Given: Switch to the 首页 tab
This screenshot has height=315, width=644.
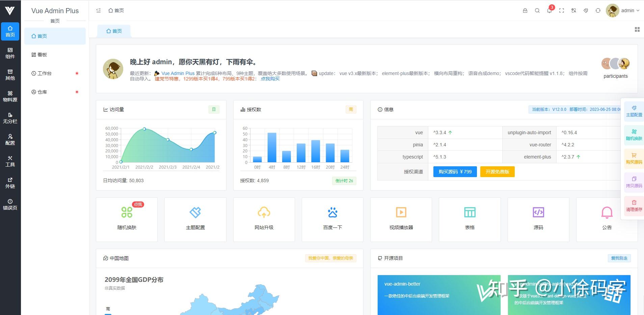Looking at the screenshot, I should pos(114,31).
